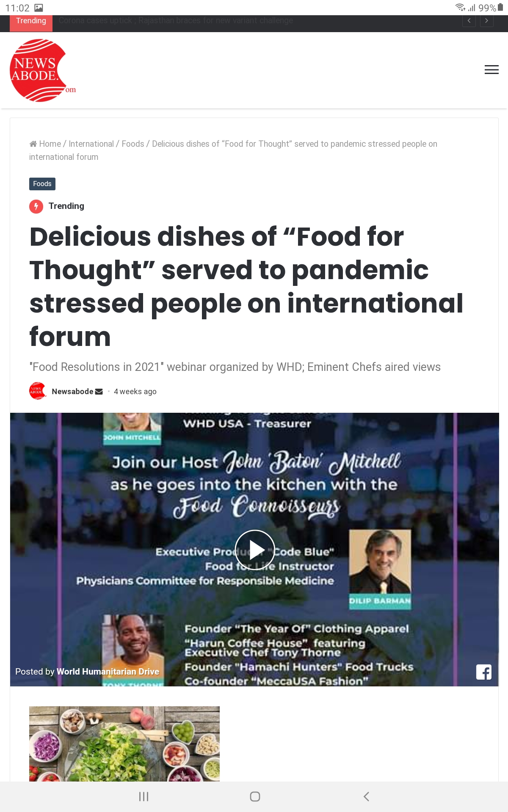508x812 pixels.
Task: Open the hamburger menu icon
Action: pos(491,70)
